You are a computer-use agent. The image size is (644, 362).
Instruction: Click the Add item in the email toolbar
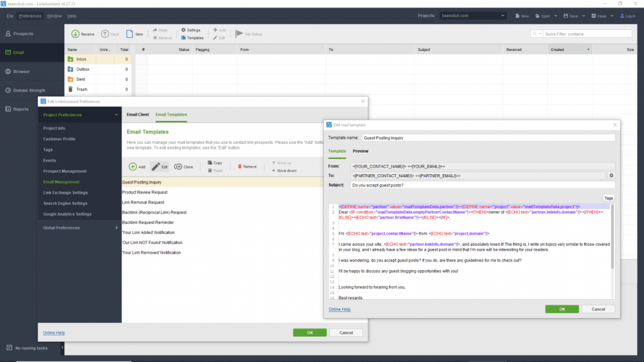coord(219,30)
